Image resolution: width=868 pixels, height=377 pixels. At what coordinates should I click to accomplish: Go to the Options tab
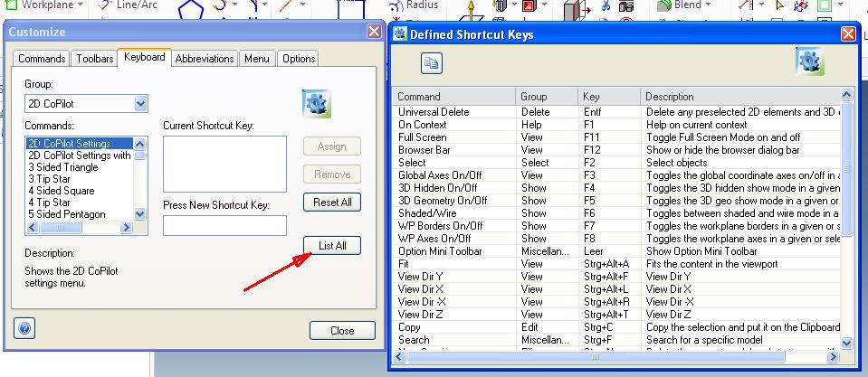[299, 59]
